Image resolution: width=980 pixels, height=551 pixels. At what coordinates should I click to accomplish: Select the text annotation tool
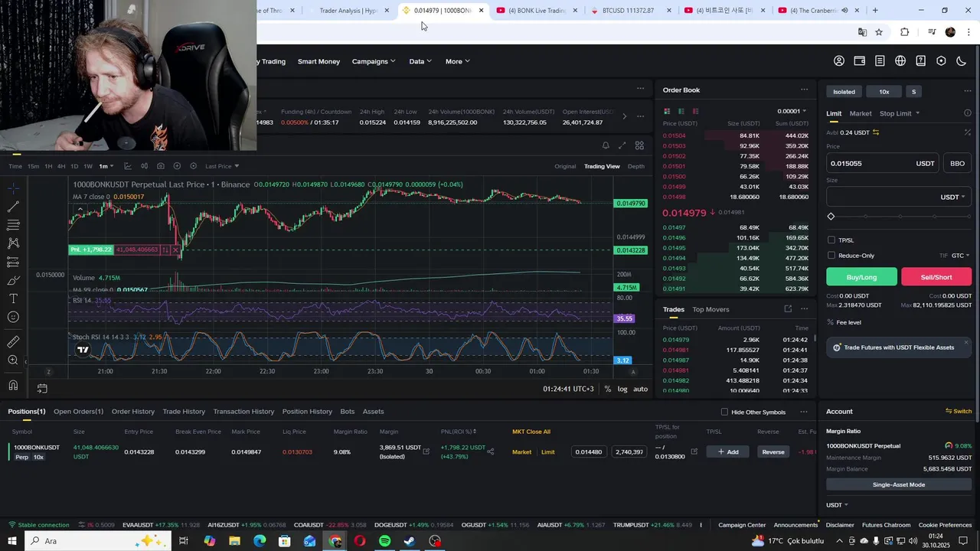[13, 298]
